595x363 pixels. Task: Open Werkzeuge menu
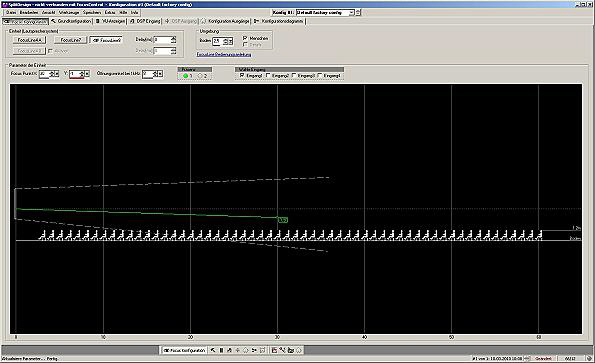coord(69,13)
